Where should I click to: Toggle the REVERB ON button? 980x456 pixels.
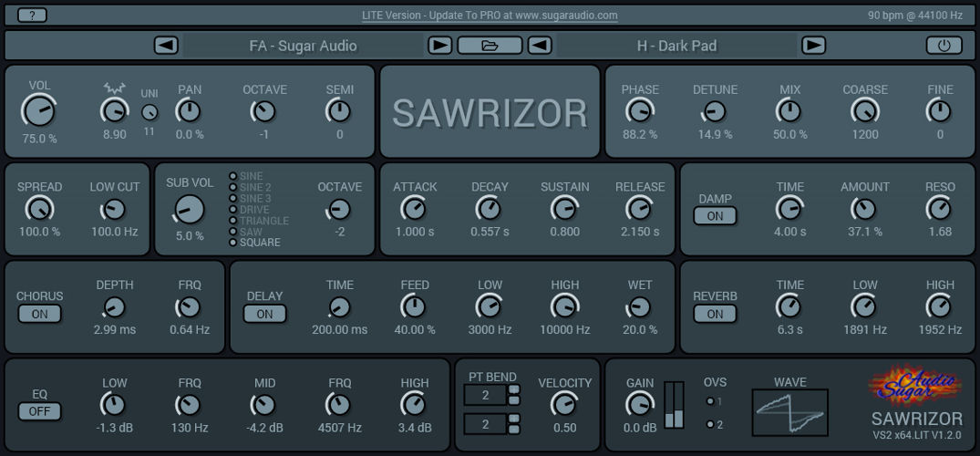tap(715, 314)
